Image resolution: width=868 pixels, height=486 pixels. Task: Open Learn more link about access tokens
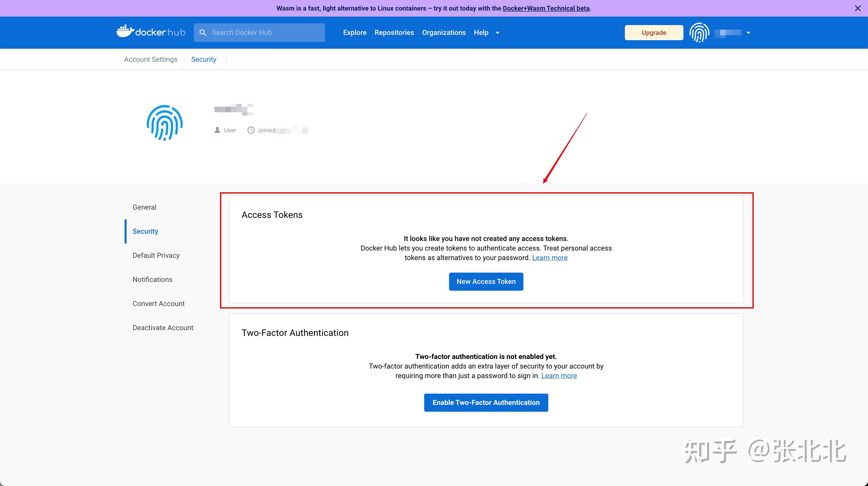(550, 258)
